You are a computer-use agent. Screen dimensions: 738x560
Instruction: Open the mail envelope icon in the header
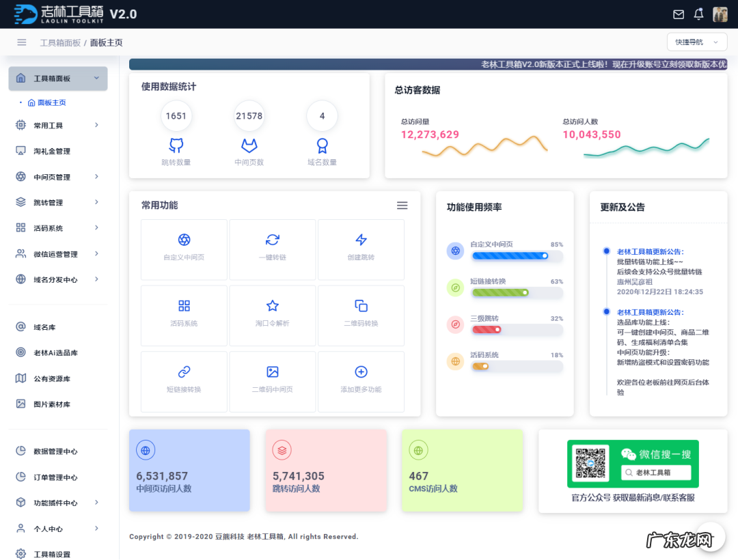point(678,14)
